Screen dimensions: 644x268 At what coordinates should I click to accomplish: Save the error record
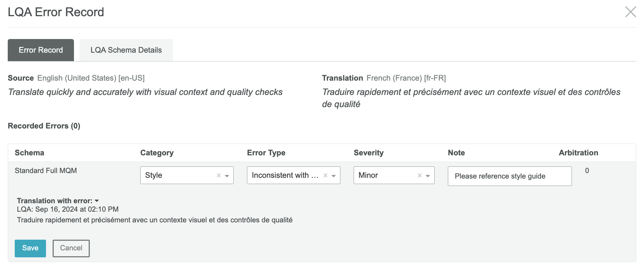[x=30, y=248]
